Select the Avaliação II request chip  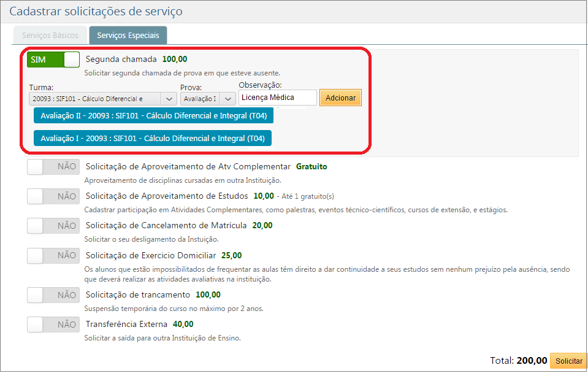pos(153,115)
